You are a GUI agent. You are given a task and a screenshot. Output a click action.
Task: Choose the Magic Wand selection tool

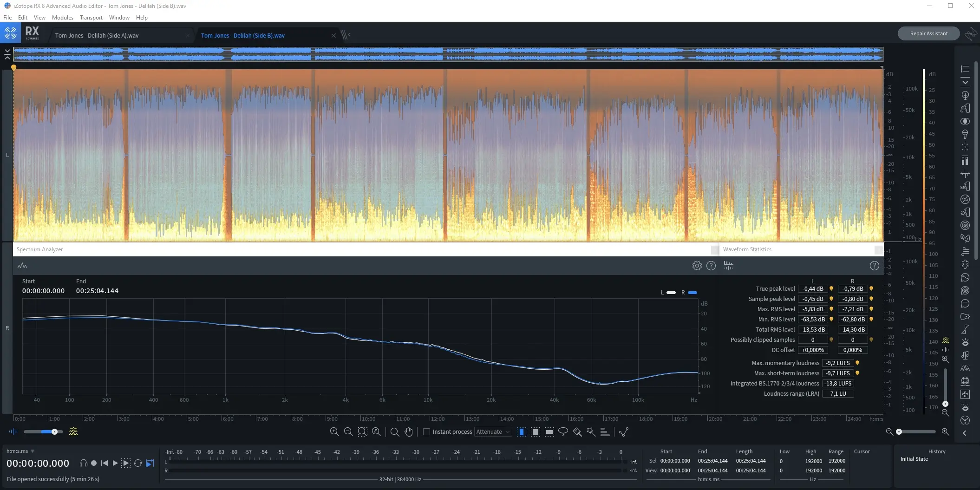pyautogui.click(x=591, y=431)
